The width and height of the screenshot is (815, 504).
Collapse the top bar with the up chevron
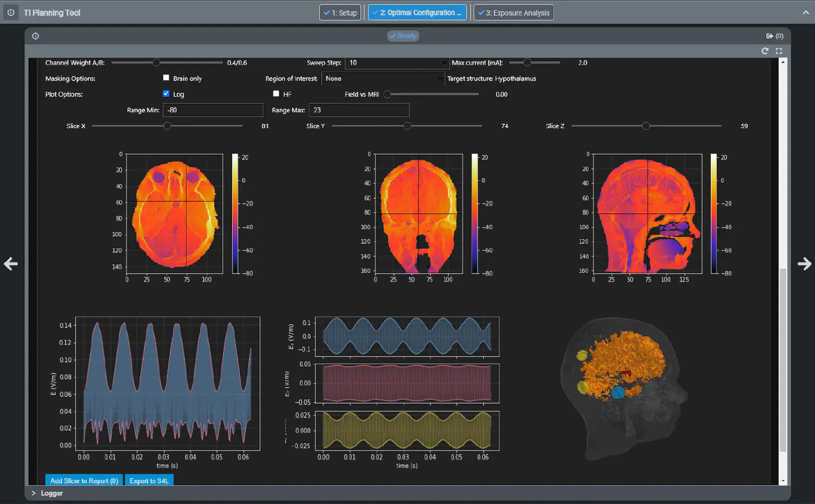pyautogui.click(x=805, y=12)
